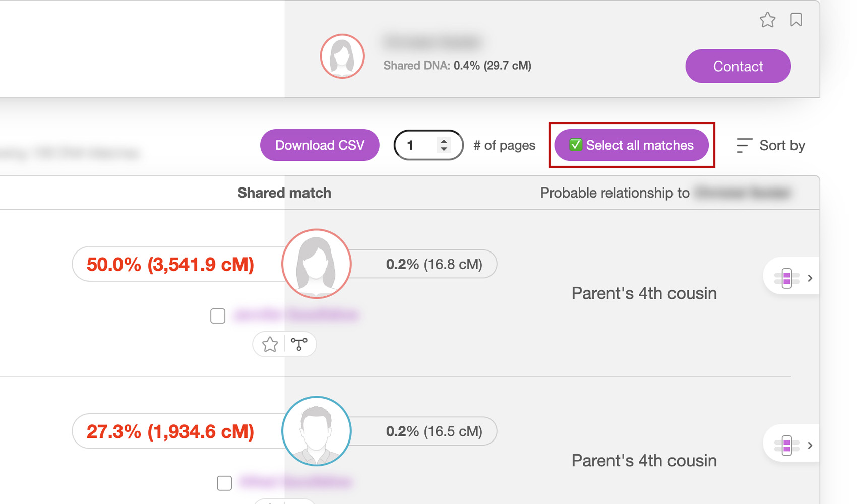Open female avatar of 50.0% match

pyautogui.click(x=316, y=264)
